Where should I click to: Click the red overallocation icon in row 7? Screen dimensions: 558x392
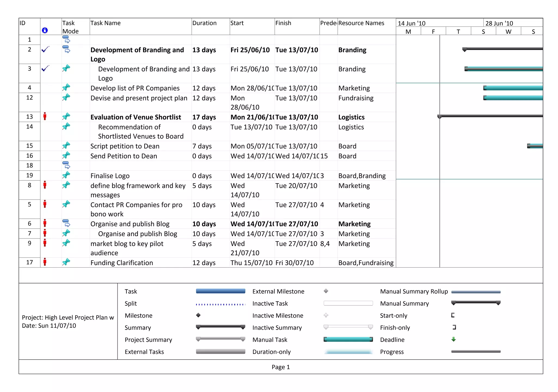click(45, 233)
